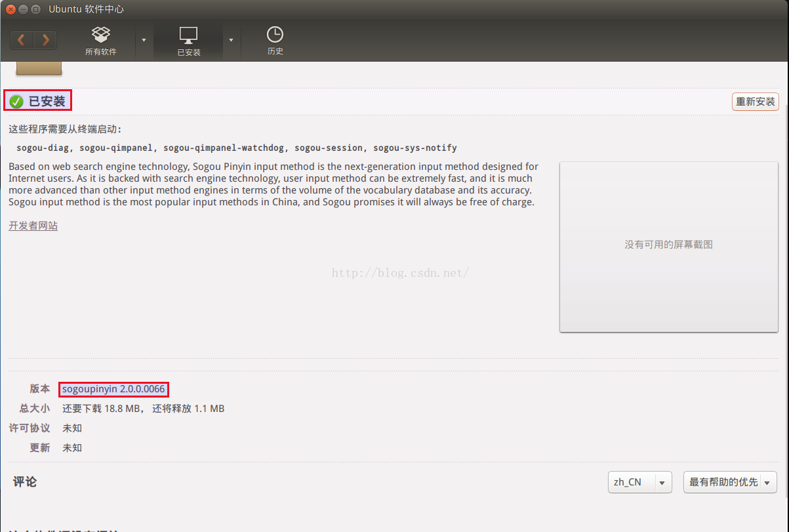Viewport: 789px width, 532px height.
Task: Switch to the 已安装 (Installed) section
Action: [x=189, y=41]
